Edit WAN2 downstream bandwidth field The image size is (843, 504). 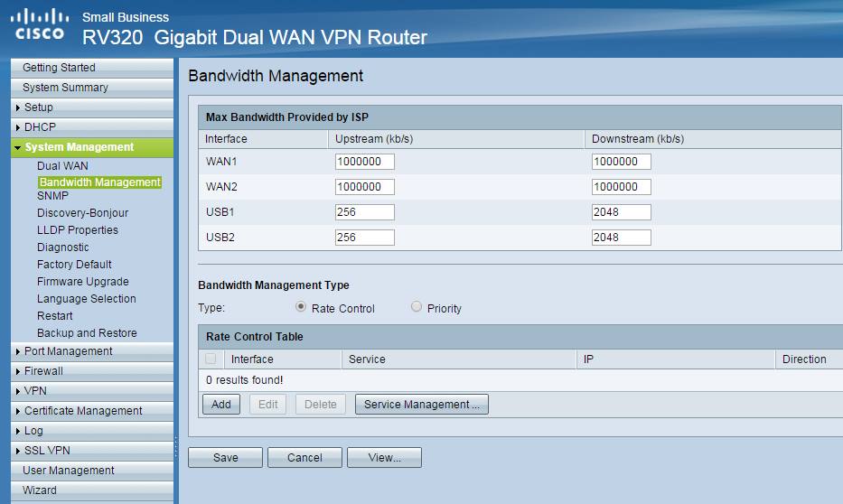click(x=621, y=187)
